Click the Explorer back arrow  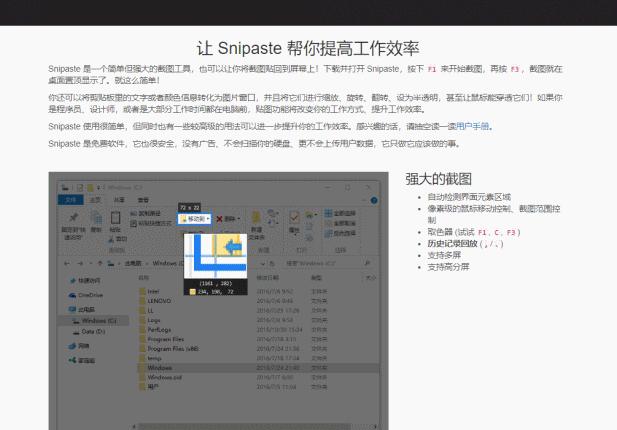pos(67,263)
